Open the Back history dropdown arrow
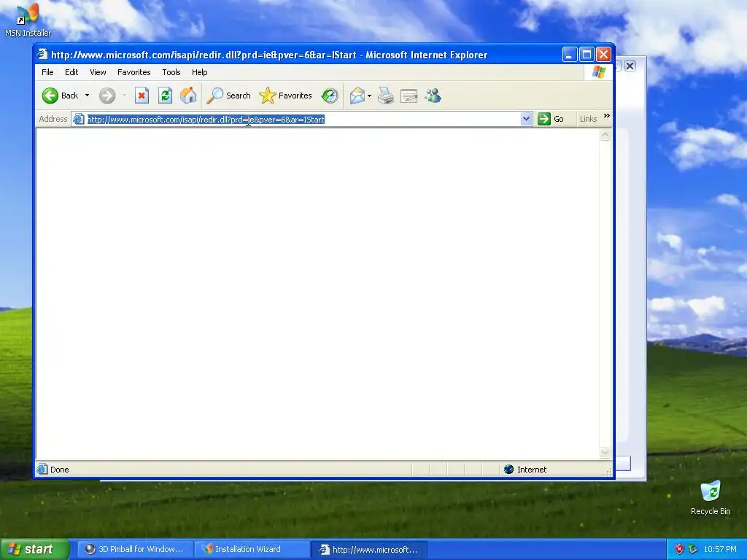 click(x=88, y=96)
